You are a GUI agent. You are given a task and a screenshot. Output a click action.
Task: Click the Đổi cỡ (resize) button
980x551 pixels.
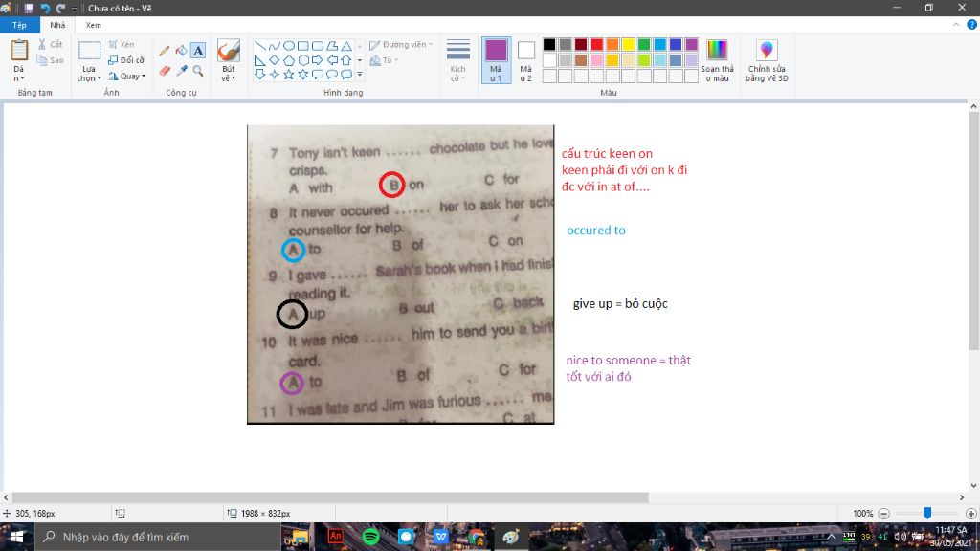tap(126, 60)
